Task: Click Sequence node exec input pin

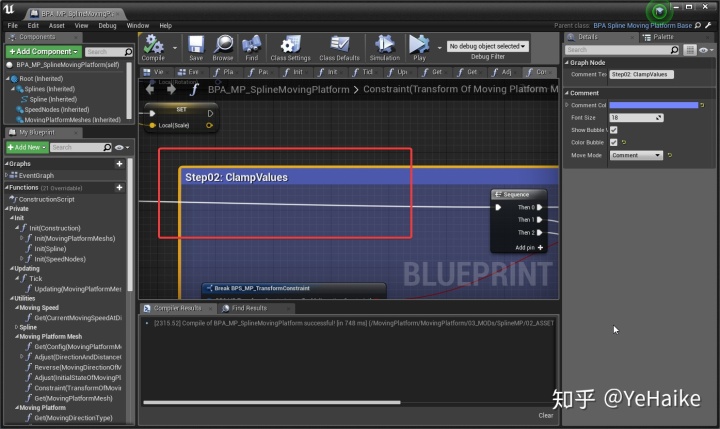Action: pyautogui.click(x=498, y=208)
